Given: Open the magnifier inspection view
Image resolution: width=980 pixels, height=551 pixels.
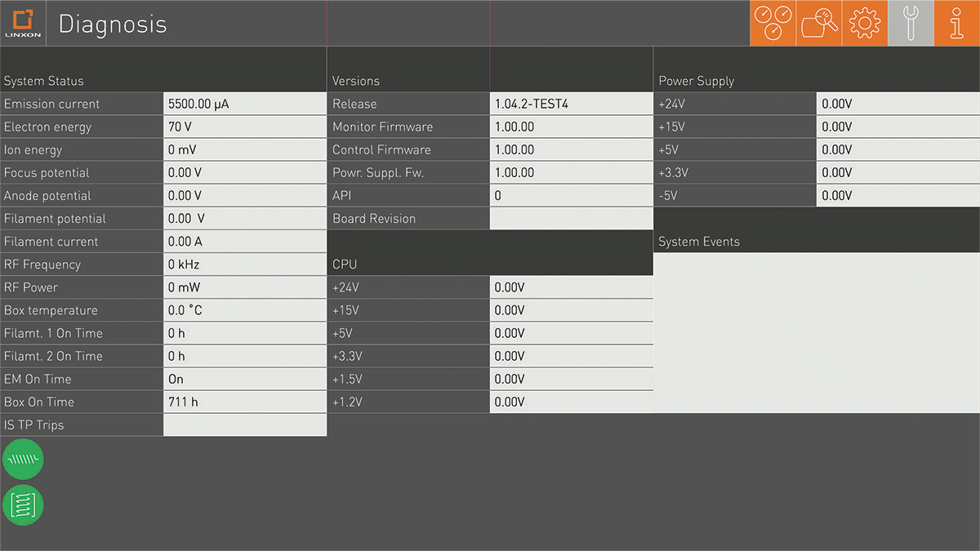Looking at the screenshot, I should tap(818, 23).
